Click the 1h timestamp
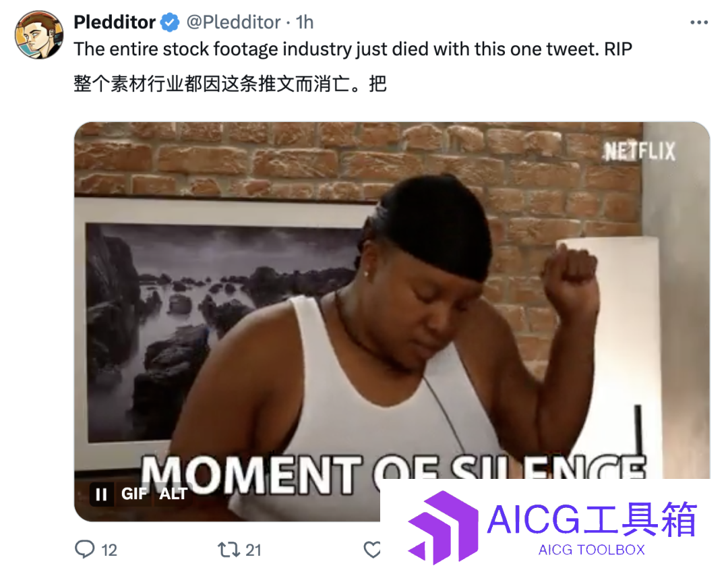 coord(305,22)
